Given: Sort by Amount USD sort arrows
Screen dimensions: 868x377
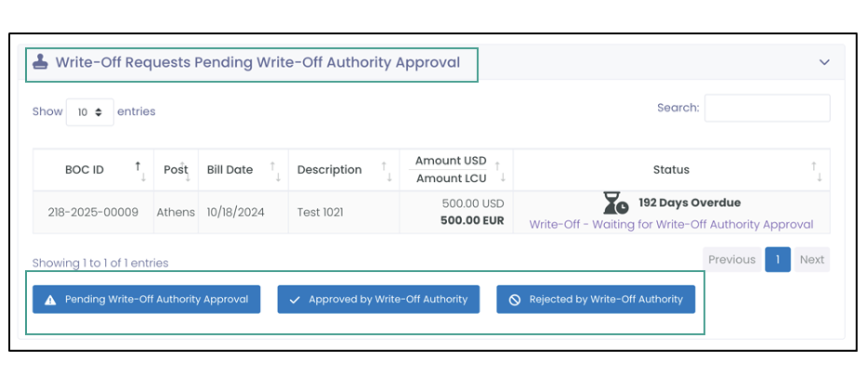Looking at the screenshot, I should pos(500,171).
